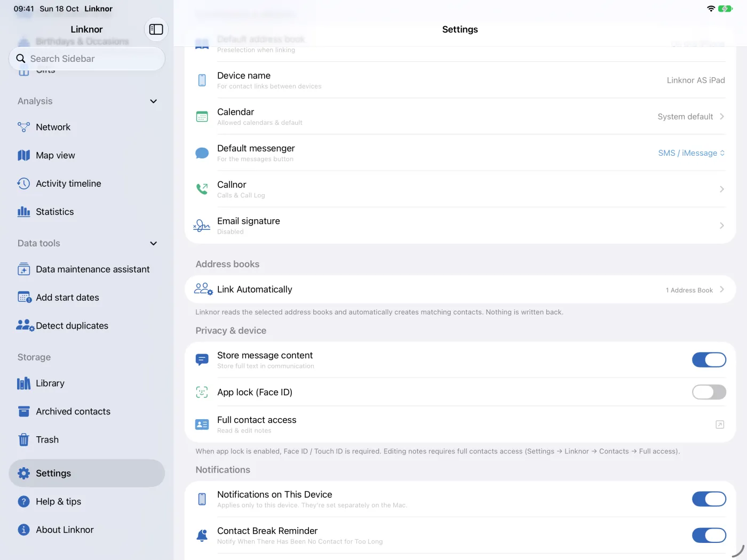
Task: Open full contact access external link icon
Action: tap(720, 425)
